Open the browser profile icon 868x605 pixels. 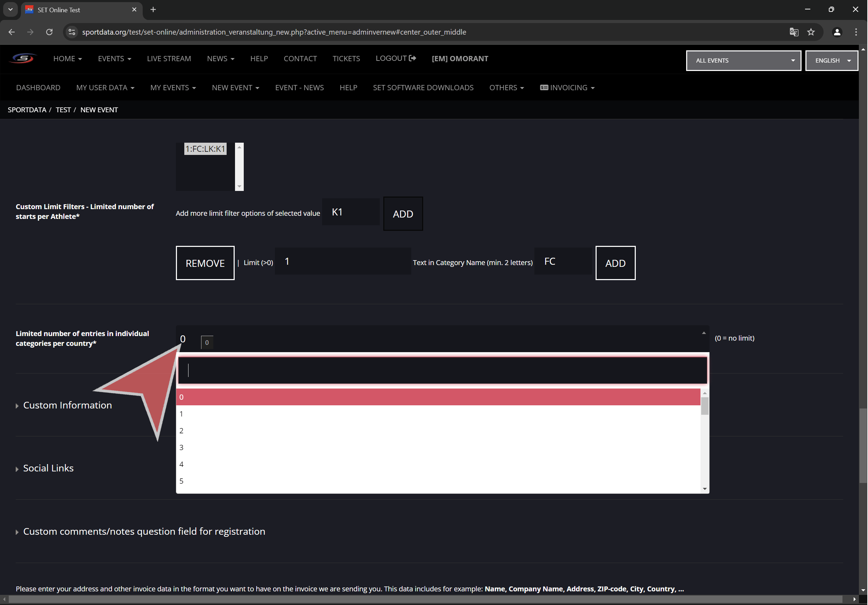point(837,32)
